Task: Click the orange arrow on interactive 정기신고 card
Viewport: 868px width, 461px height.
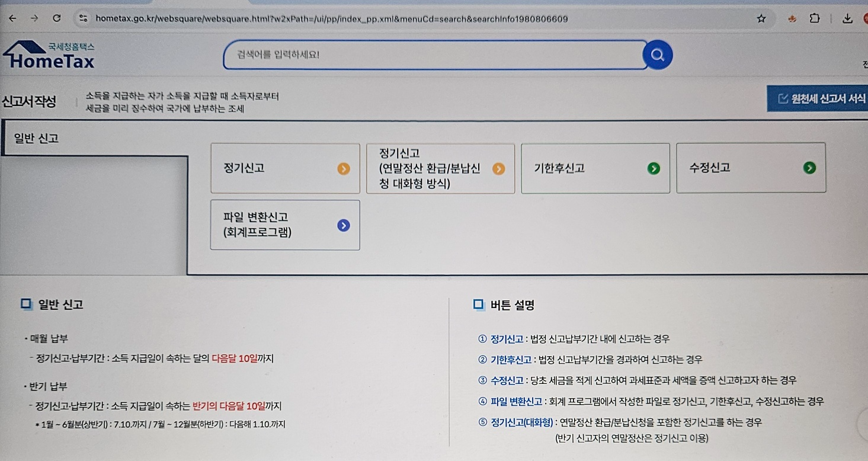Action: [498, 168]
